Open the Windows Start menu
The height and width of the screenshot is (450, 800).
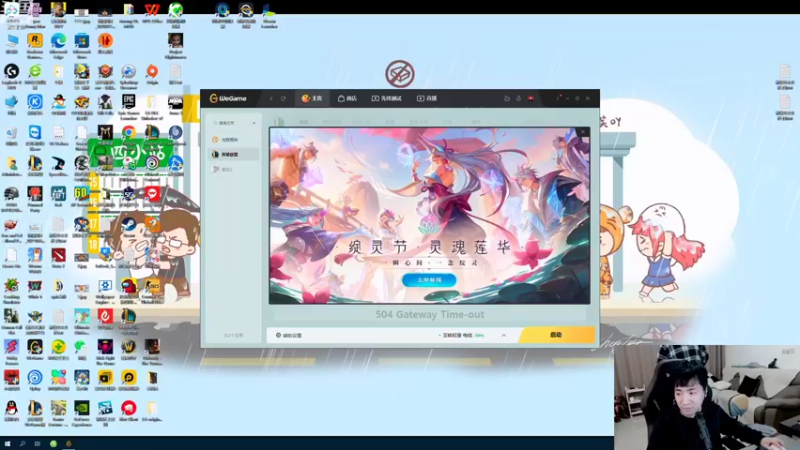[x=7, y=444]
